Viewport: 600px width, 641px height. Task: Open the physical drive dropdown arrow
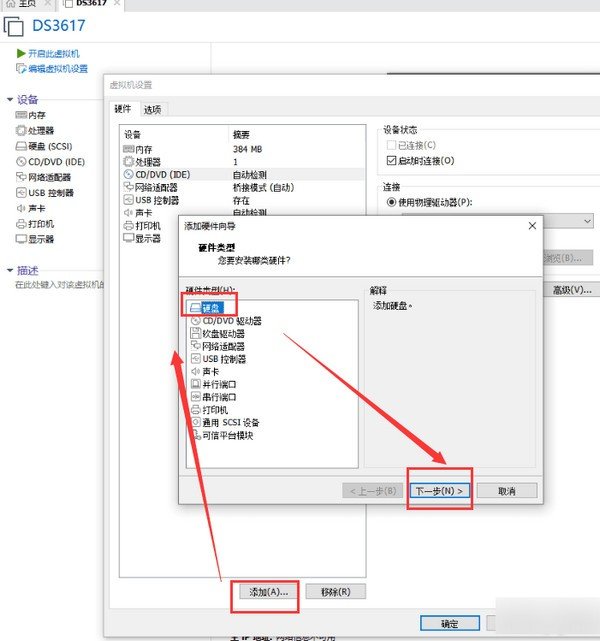(x=587, y=221)
